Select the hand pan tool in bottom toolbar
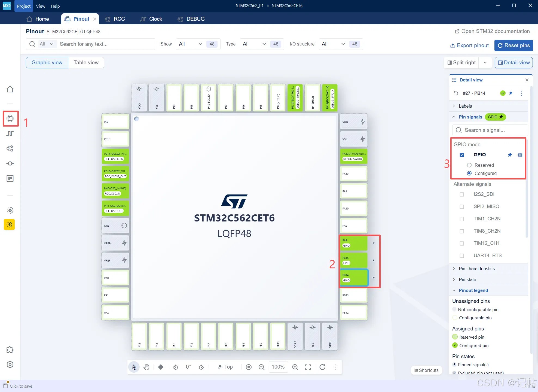This screenshot has width=538, height=392. (x=146, y=367)
